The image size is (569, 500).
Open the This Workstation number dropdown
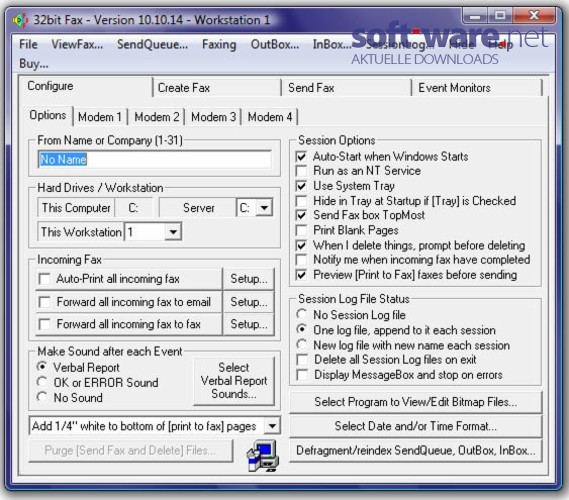(173, 232)
